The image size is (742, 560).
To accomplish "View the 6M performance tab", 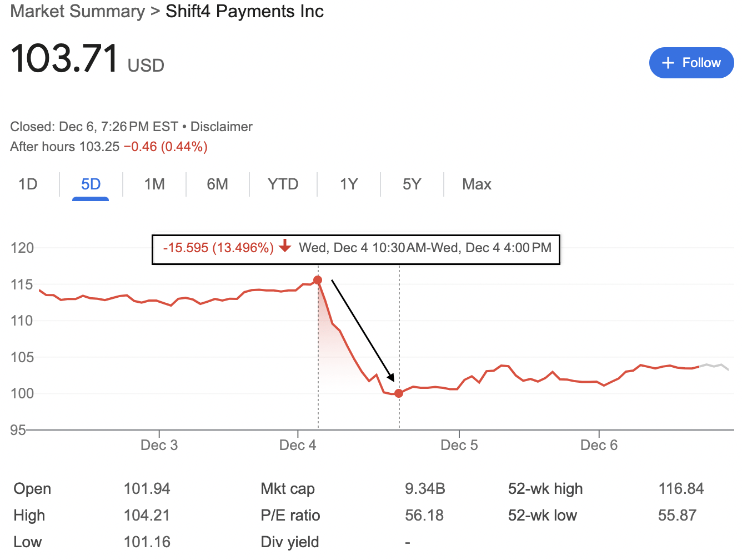I will click(x=218, y=184).
